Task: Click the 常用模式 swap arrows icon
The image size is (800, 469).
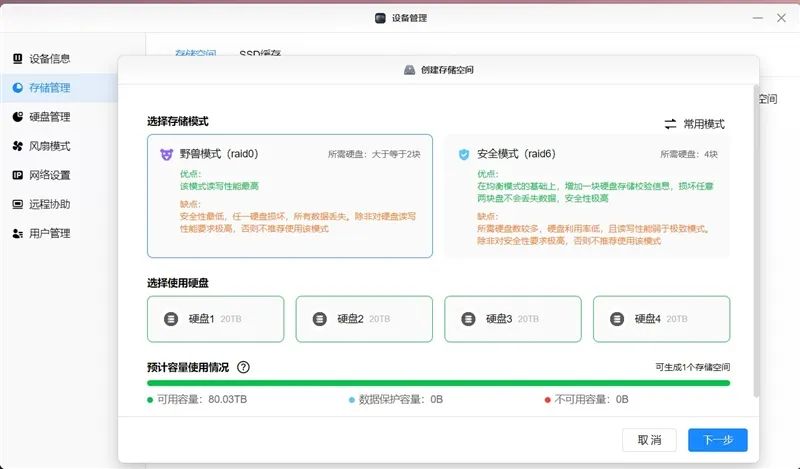Action: 670,124
